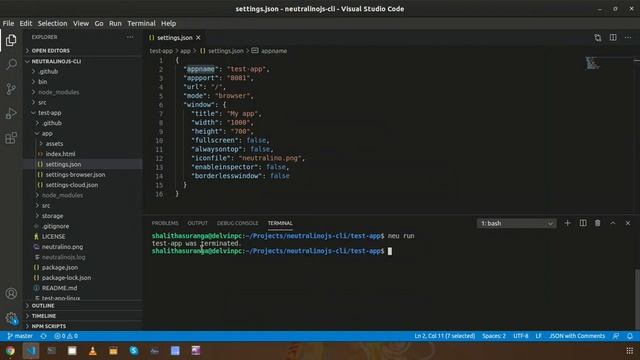
Task: Kill the terminal with trash icon
Action: pyautogui.click(x=598, y=223)
